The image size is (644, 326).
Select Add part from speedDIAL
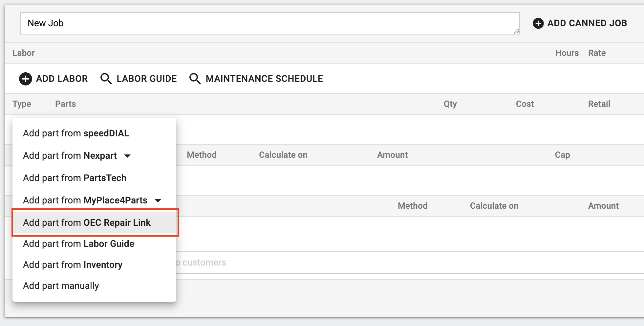76,133
